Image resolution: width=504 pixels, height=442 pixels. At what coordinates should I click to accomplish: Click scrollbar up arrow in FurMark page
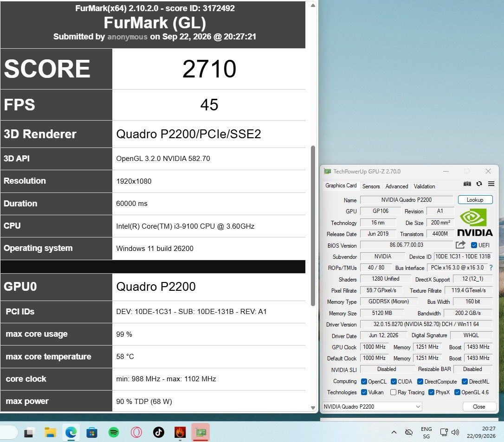313,6
